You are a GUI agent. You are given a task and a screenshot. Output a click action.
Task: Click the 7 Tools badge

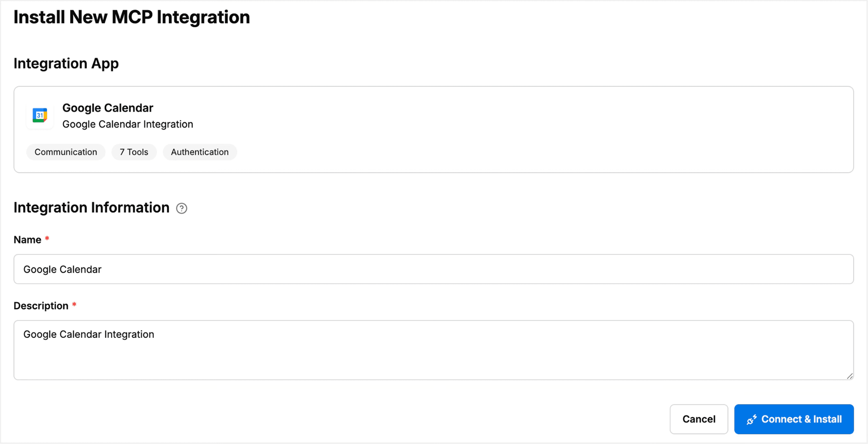(x=134, y=152)
